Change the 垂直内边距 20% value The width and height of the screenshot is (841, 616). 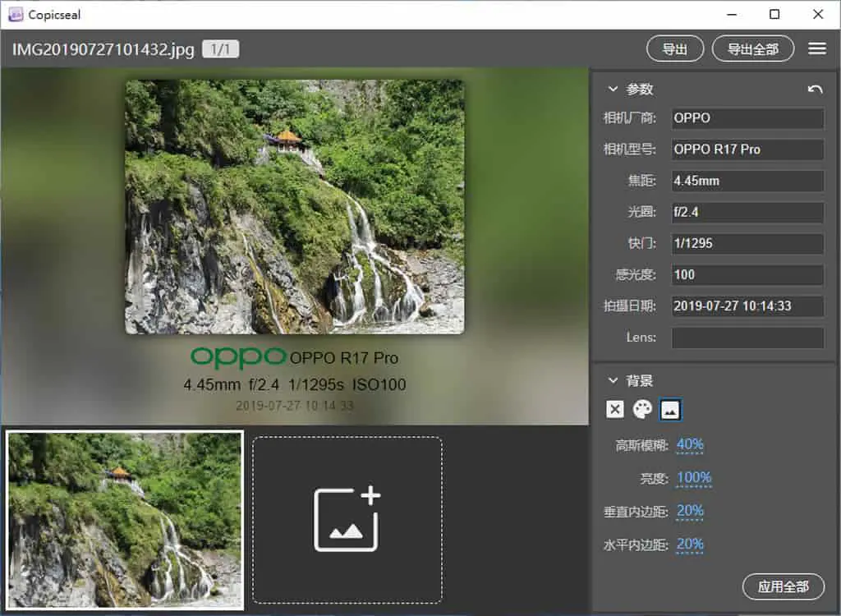click(690, 510)
